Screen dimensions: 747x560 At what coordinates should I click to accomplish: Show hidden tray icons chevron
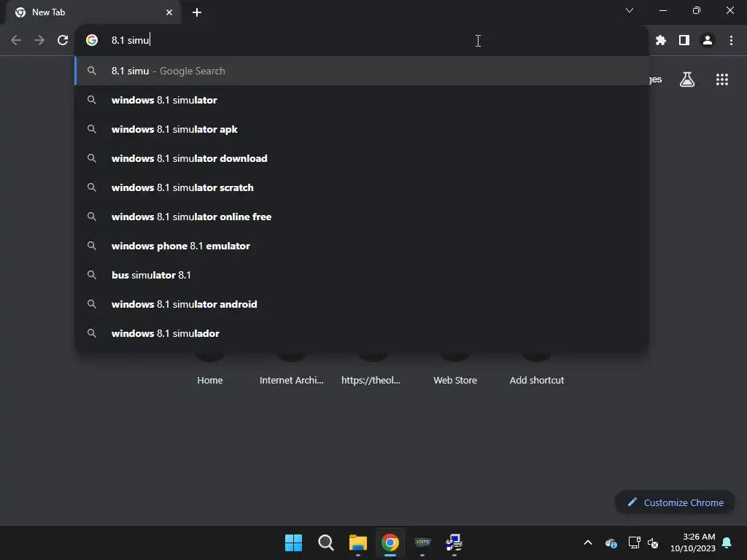[x=588, y=542]
